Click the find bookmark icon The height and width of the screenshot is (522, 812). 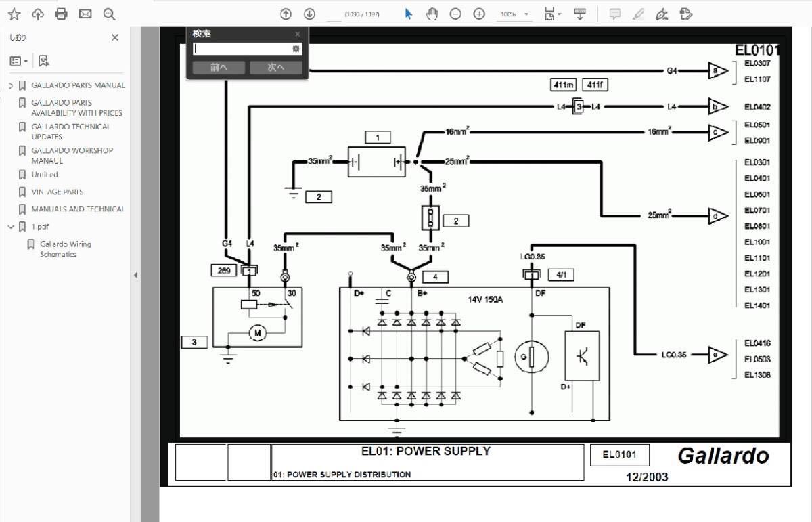coord(44,61)
